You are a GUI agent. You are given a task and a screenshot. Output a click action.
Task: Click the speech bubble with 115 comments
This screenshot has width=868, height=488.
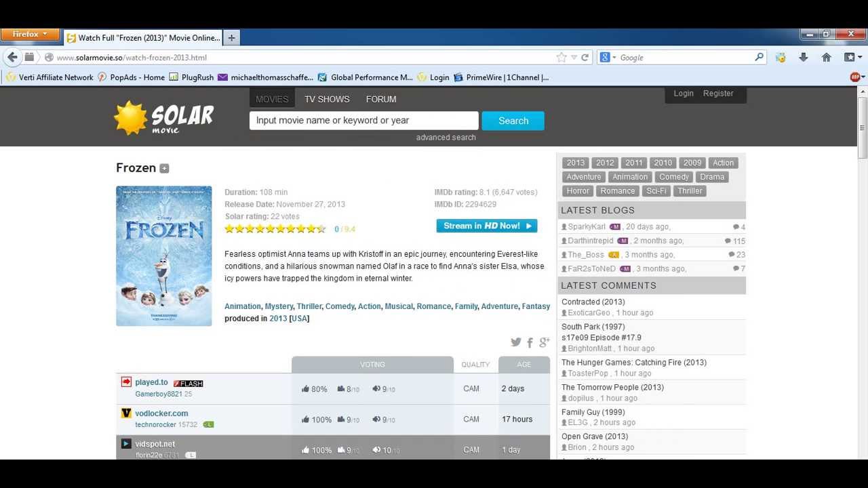pyautogui.click(x=734, y=241)
